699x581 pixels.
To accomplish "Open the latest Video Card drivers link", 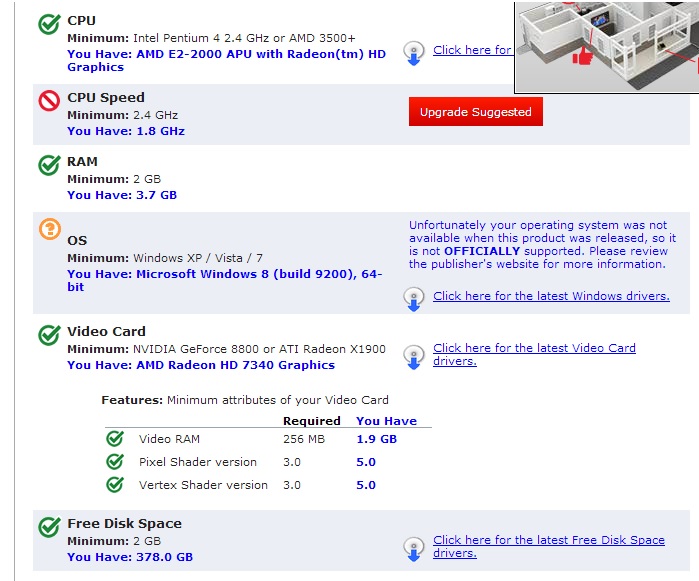I will tap(534, 354).
